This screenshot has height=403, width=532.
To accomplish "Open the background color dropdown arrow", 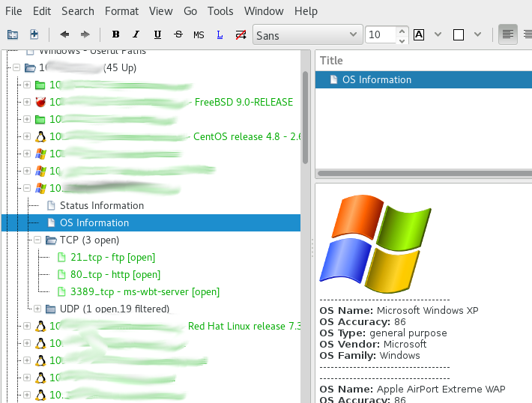I will (478, 34).
